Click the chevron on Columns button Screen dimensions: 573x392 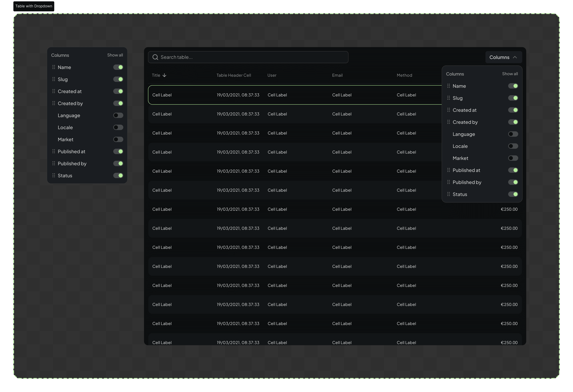tap(515, 57)
